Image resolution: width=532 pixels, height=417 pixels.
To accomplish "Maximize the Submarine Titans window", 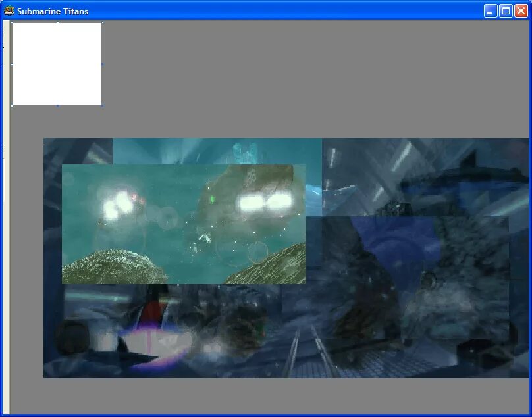I will point(506,11).
